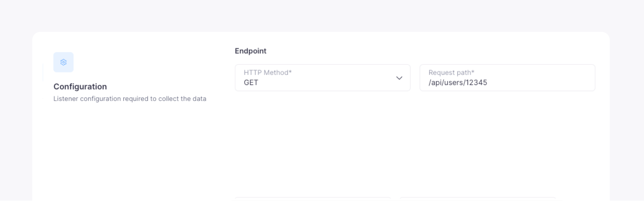644x201 pixels.
Task: Click the Listener configuration description text
Action: 130,99
